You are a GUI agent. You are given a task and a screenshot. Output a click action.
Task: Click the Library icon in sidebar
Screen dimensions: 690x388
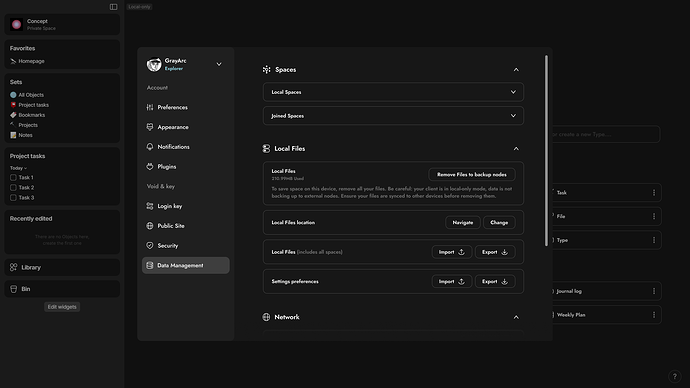pyautogui.click(x=14, y=267)
